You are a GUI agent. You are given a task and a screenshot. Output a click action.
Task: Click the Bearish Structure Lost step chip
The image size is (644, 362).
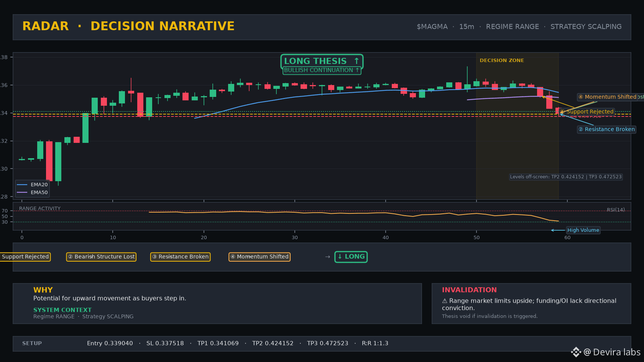pos(101,257)
